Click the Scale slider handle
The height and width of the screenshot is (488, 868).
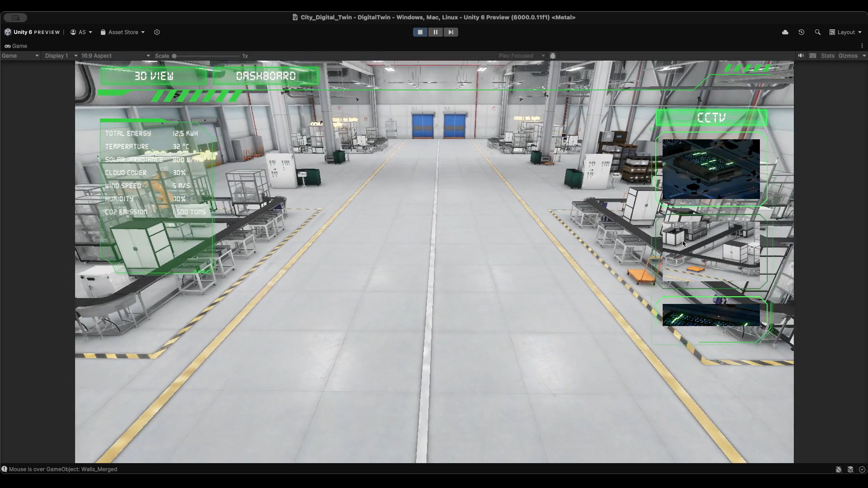click(174, 56)
